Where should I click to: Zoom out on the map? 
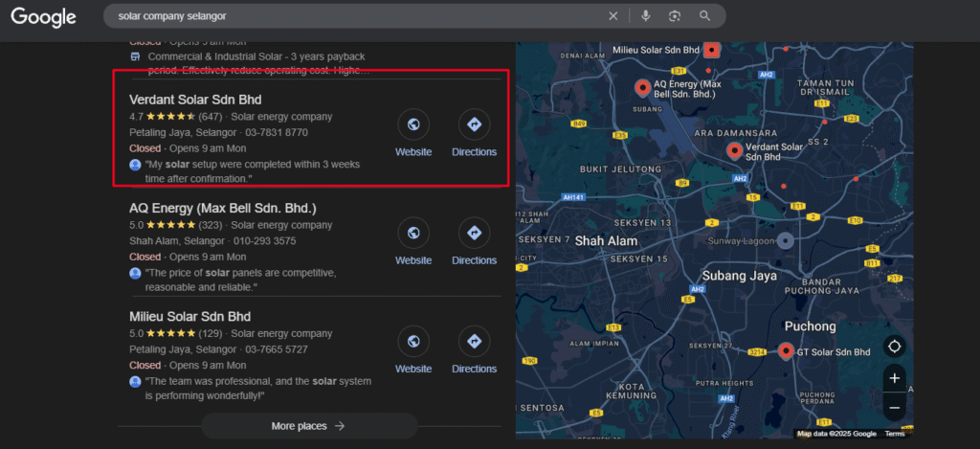[x=894, y=407]
